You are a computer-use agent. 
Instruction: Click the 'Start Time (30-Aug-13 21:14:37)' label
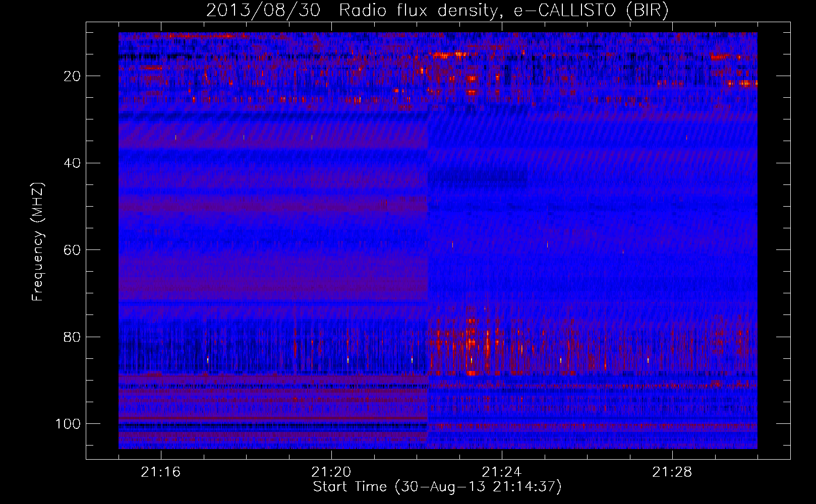437,487
